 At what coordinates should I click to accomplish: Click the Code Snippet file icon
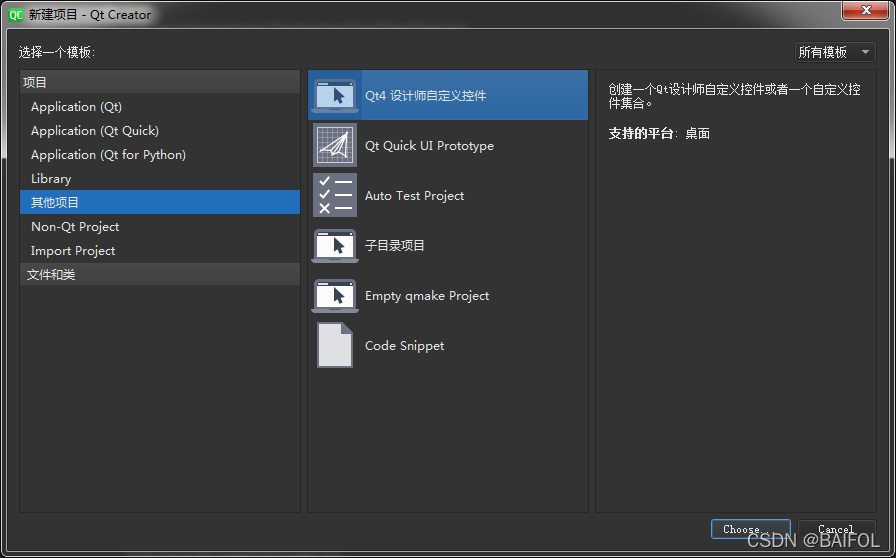click(335, 345)
